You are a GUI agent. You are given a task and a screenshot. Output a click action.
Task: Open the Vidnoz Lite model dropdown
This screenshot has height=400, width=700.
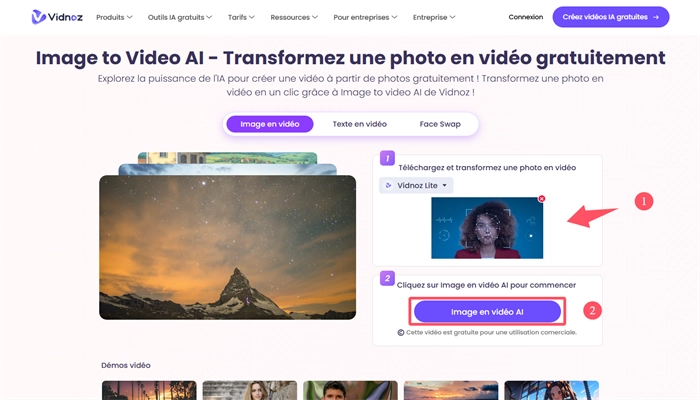point(416,185)
